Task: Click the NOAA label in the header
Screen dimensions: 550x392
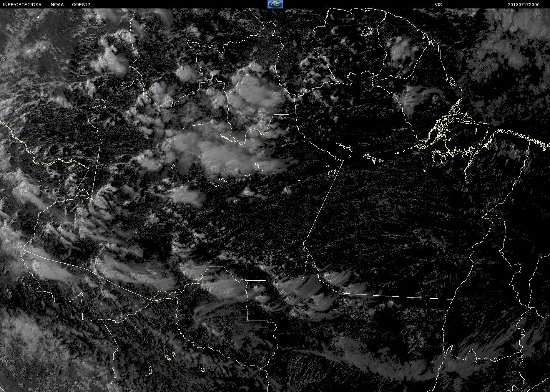Action: pos(57,5)
